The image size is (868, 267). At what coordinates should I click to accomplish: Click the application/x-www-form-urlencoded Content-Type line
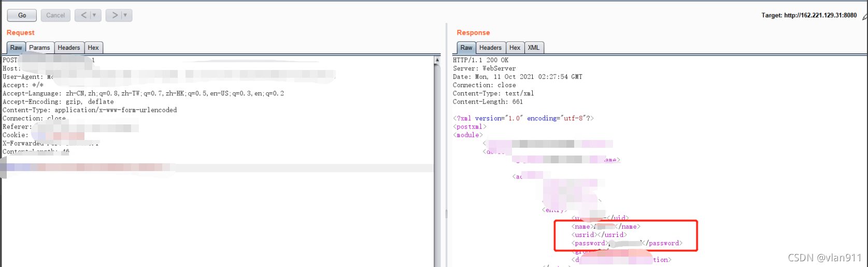(90, 110)
